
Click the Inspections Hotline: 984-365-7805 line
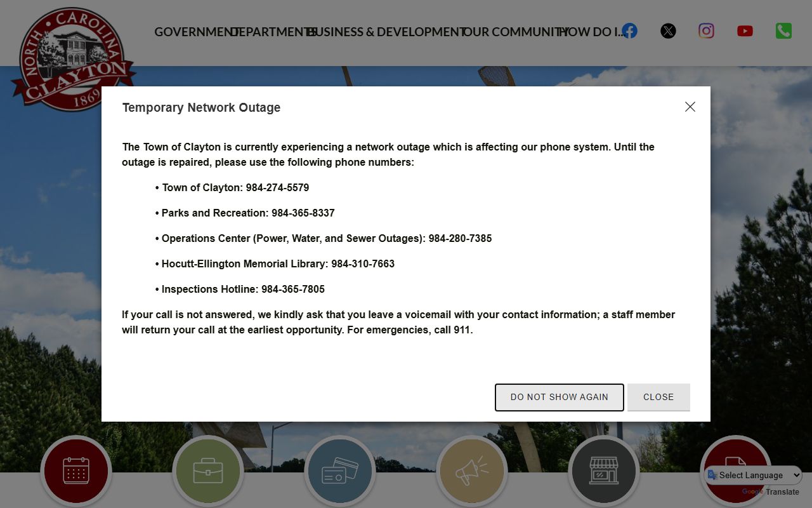pos(240,289)
